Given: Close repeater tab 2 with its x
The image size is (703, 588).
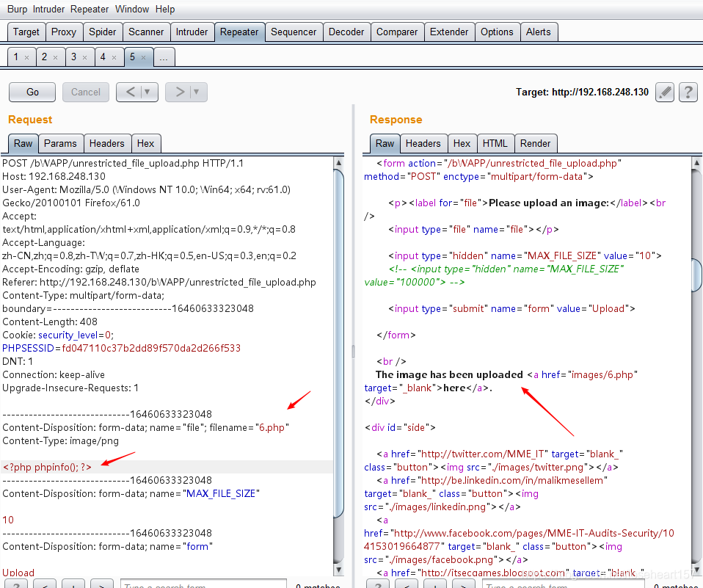Looking at the screenshot, I should click(x=56, y=57).
